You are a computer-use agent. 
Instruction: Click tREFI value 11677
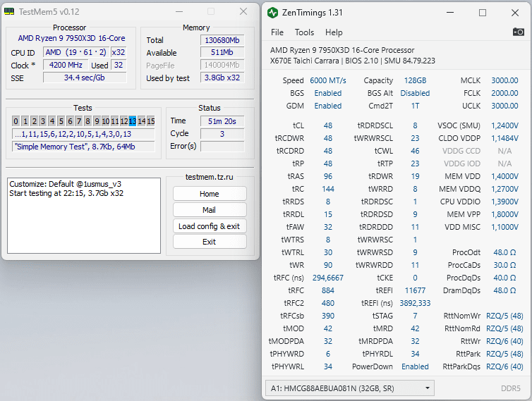[415, 290]
